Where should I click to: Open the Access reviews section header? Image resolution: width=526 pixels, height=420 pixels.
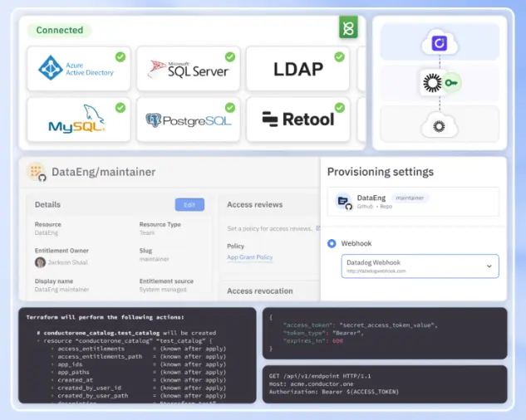point(254,204)
